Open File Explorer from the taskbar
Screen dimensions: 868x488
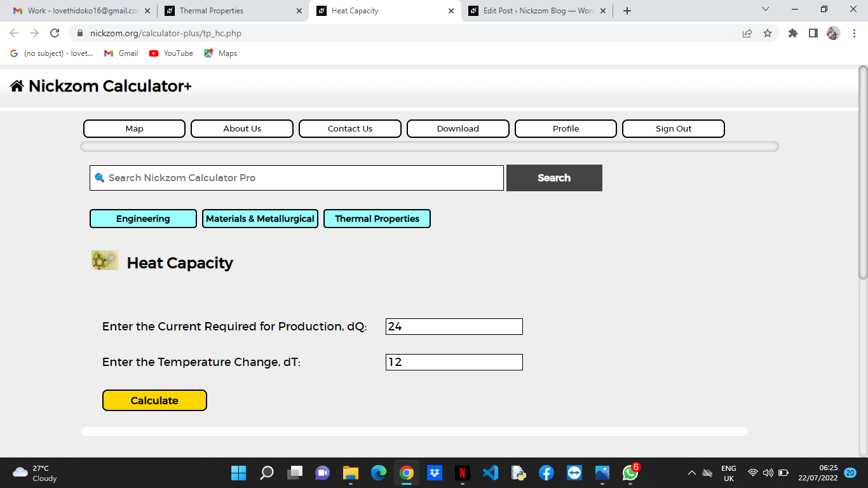pyautogui.click(x=351, y=473)
